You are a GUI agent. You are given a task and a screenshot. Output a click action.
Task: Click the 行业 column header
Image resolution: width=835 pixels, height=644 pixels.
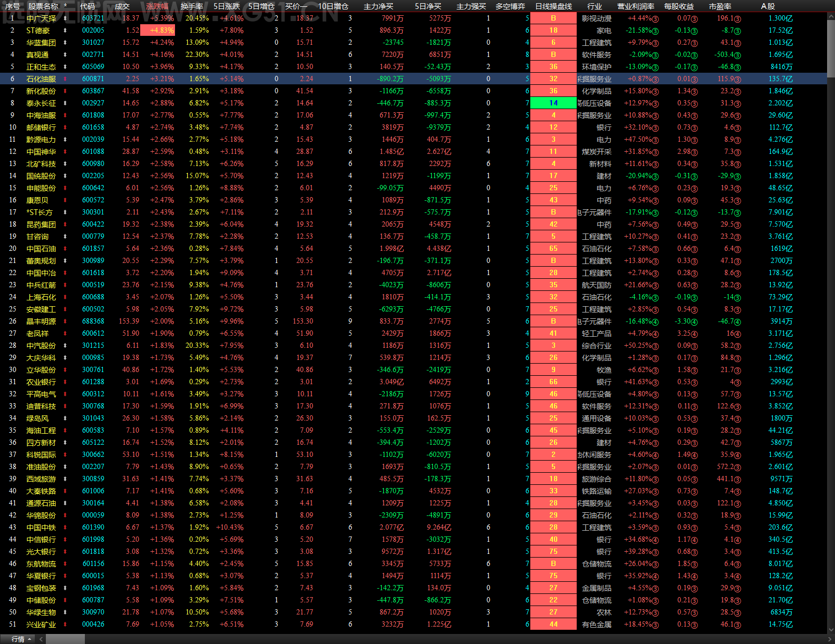pos(595,6)
